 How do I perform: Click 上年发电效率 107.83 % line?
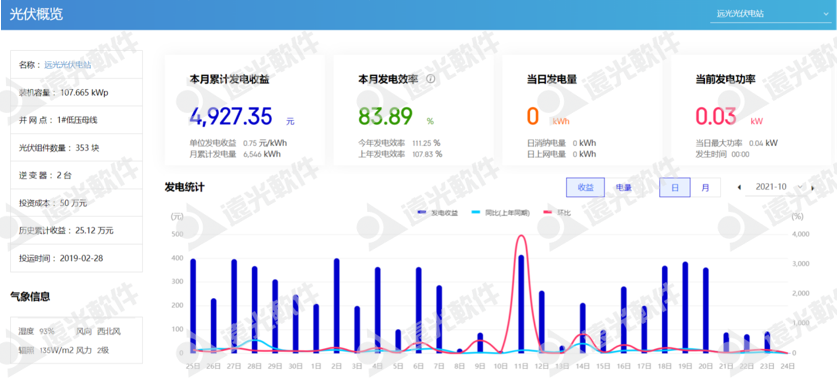click(400, 154)
